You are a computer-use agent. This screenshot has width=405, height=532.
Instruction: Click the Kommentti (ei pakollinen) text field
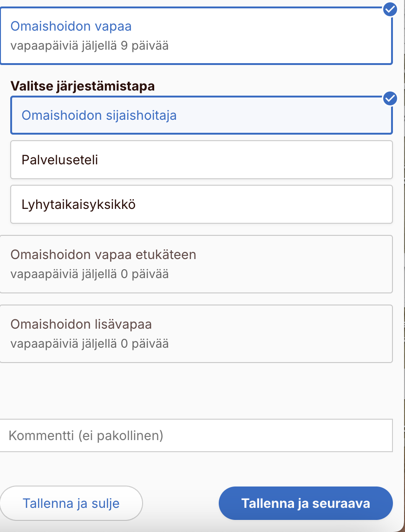point(196,435)
